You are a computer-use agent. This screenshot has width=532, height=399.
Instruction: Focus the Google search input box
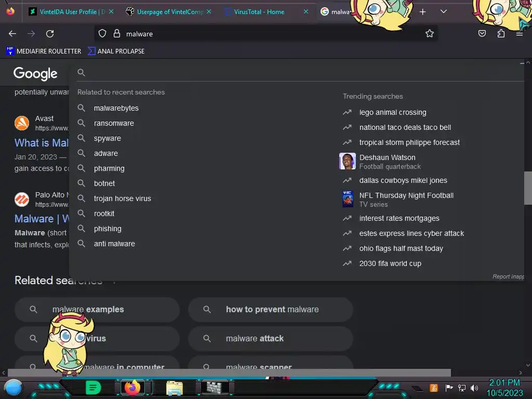300,72
